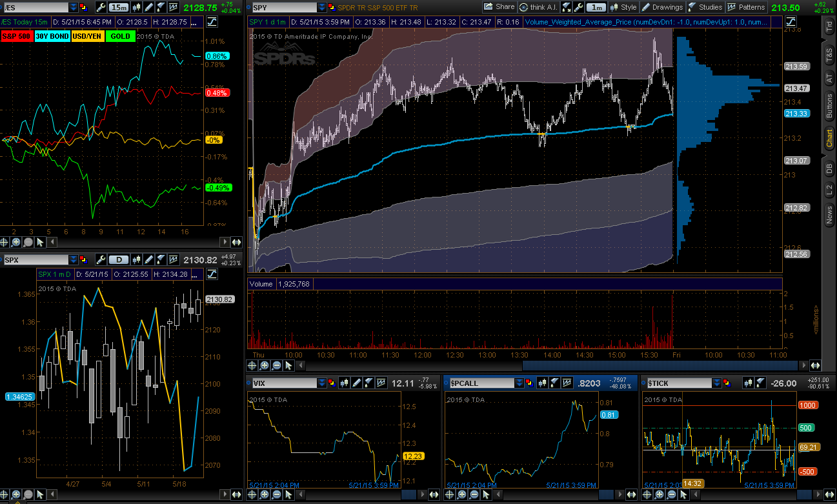The image size is (837, 504).
Task: Select the pointer cursor tool under /ES chart
Action: tap(41, 242)
